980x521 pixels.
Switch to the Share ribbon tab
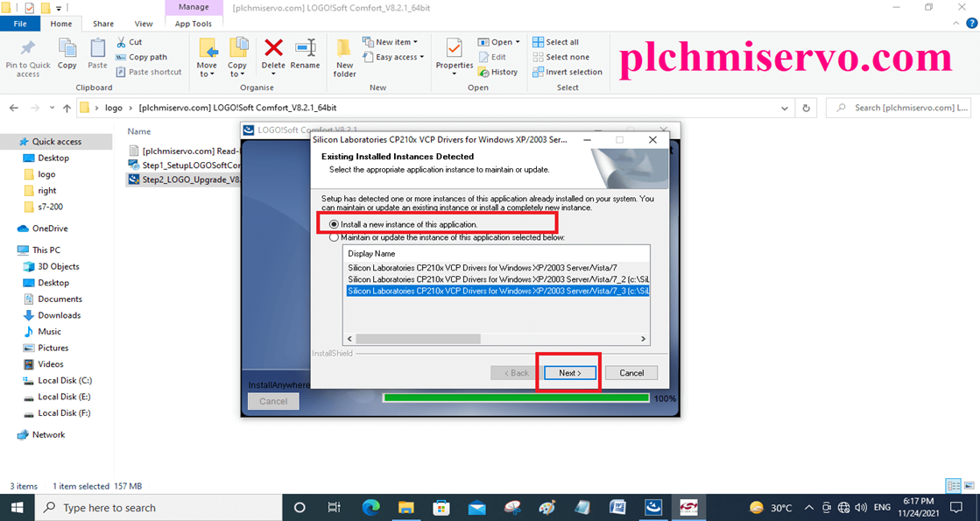(103, 24)
